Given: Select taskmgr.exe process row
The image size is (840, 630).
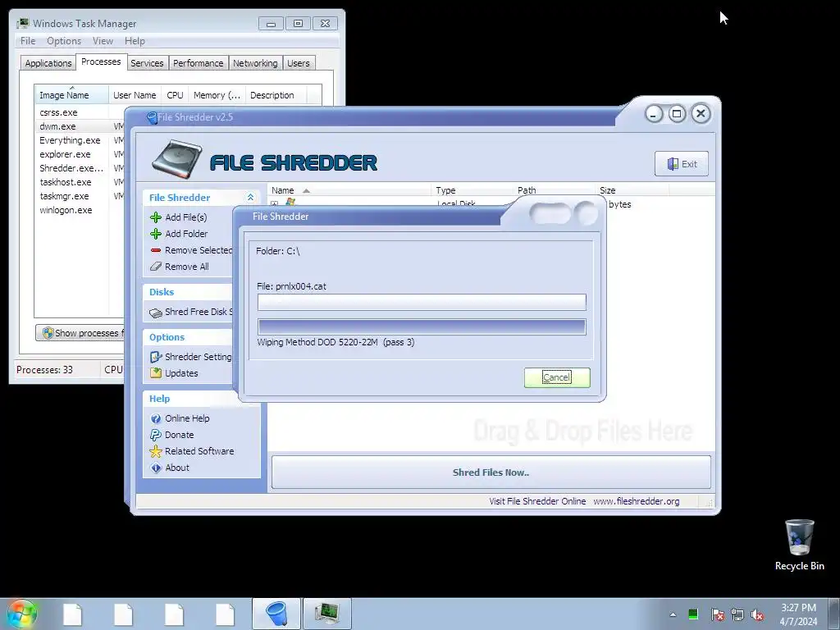Looking at the screenshot, I should (80, 196).
